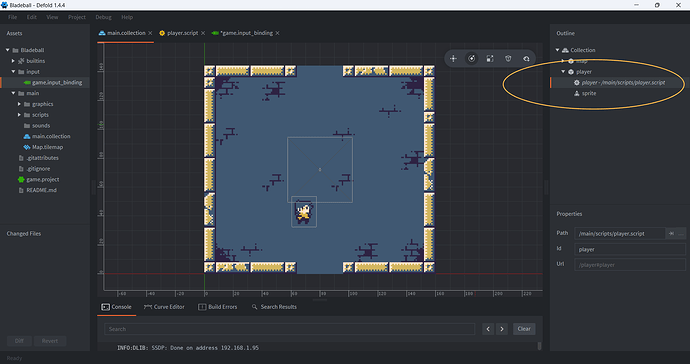The image size is (690, 364).
Task: Open the Path resource with arrow button
Action: (x=671, y=233)
